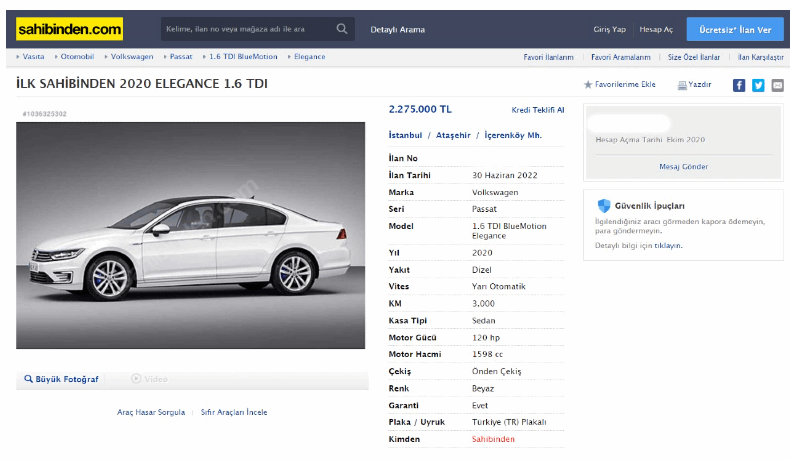
Task: Go to Elegance breadcrumb
Action: coord(309,56)
